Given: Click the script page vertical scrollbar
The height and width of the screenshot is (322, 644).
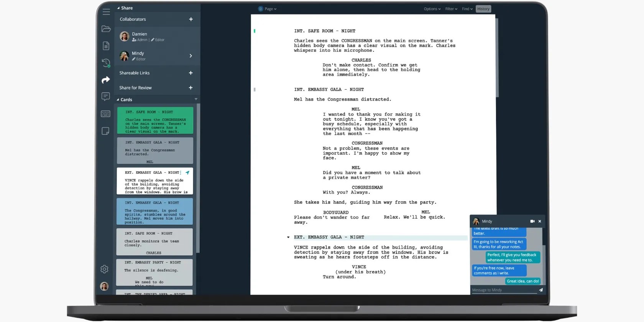Looking at the screenshot, I should [x=497, y=58].
